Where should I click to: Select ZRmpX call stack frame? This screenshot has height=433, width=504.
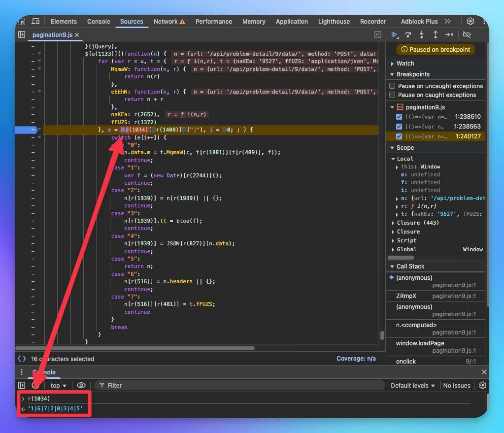[435, 296]
